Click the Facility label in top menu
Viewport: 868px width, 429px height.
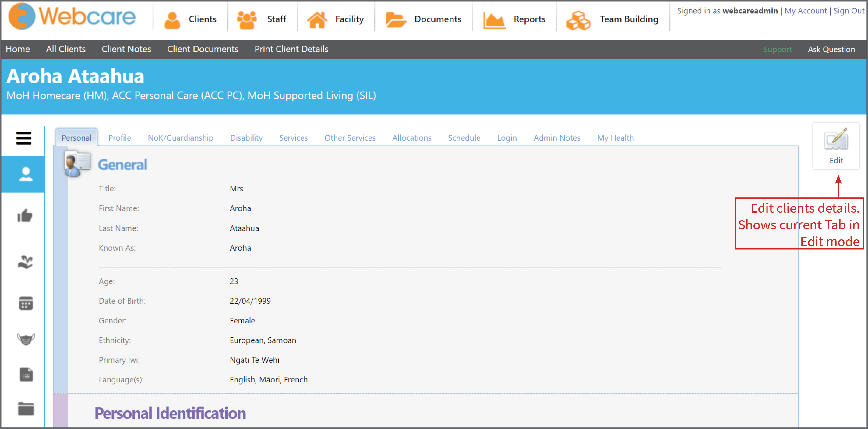[x=349, y=19]
